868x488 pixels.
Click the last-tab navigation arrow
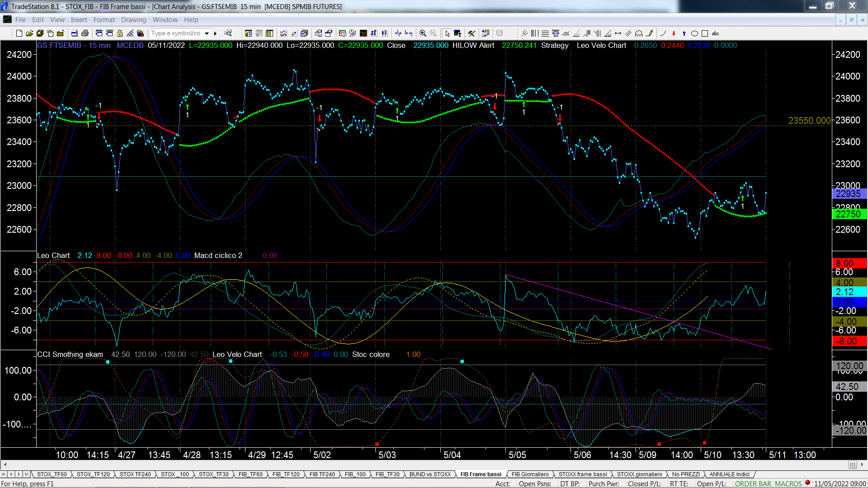[x=27, y=474]
